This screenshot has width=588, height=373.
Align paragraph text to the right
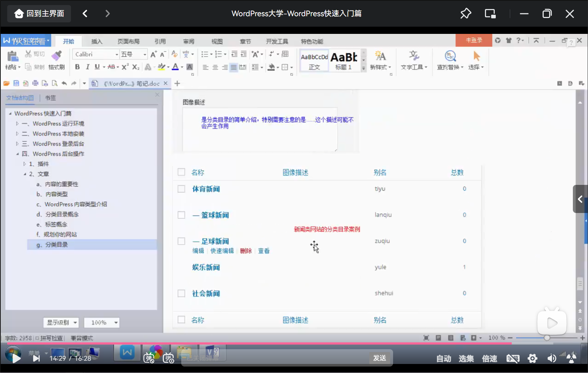click(x=224, y=67)
